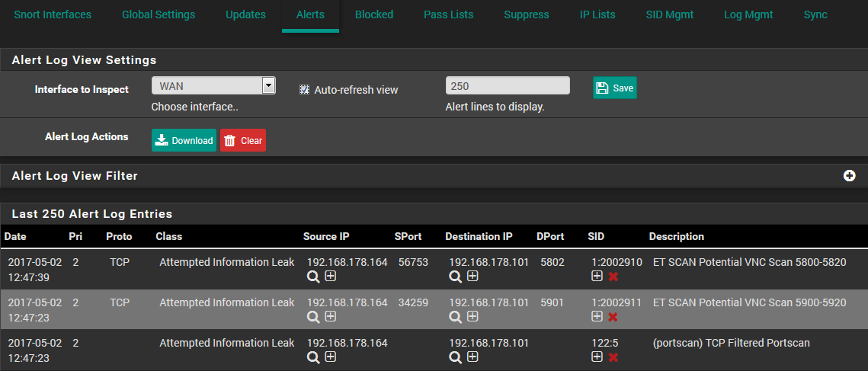Screen dimensions: 868x371
Task: Open the Global Settings tab
Action: 159,15
